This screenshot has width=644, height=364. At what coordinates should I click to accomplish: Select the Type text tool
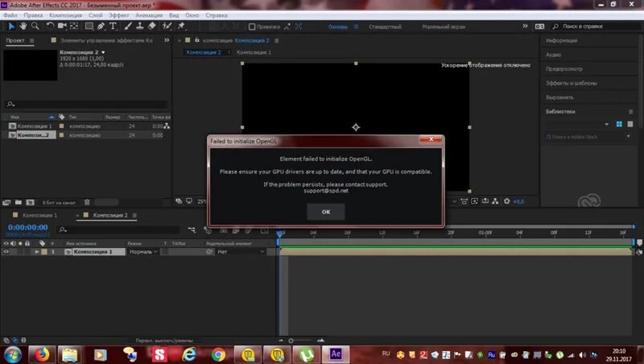(113, 27)
